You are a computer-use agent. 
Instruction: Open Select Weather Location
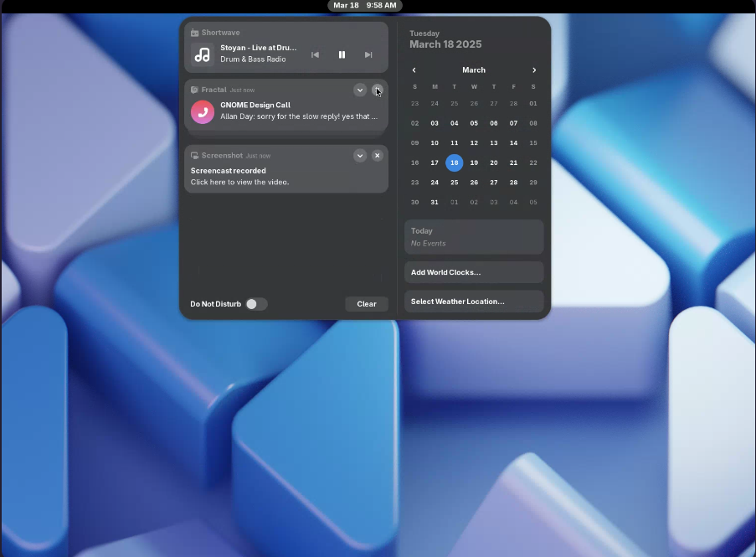[x=474, y=302]
